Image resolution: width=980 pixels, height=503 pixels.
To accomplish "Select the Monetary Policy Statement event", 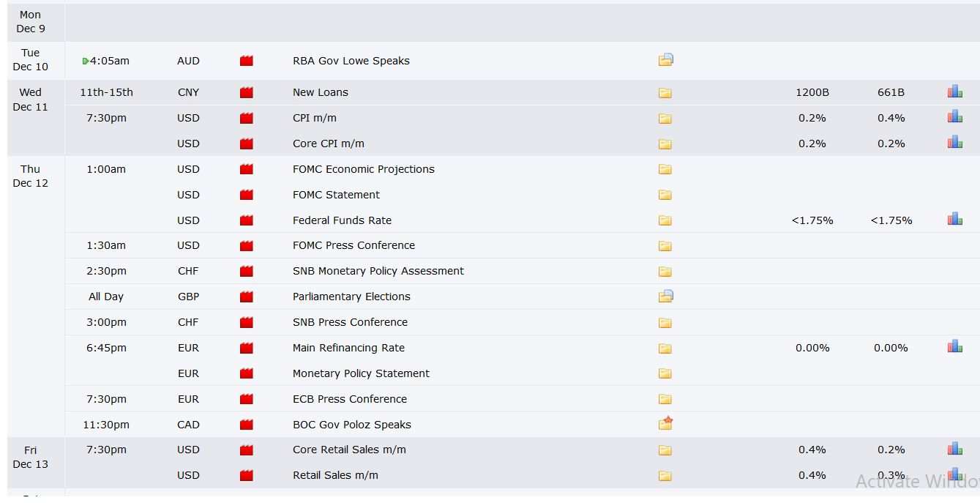I will (x=361, y=373).
